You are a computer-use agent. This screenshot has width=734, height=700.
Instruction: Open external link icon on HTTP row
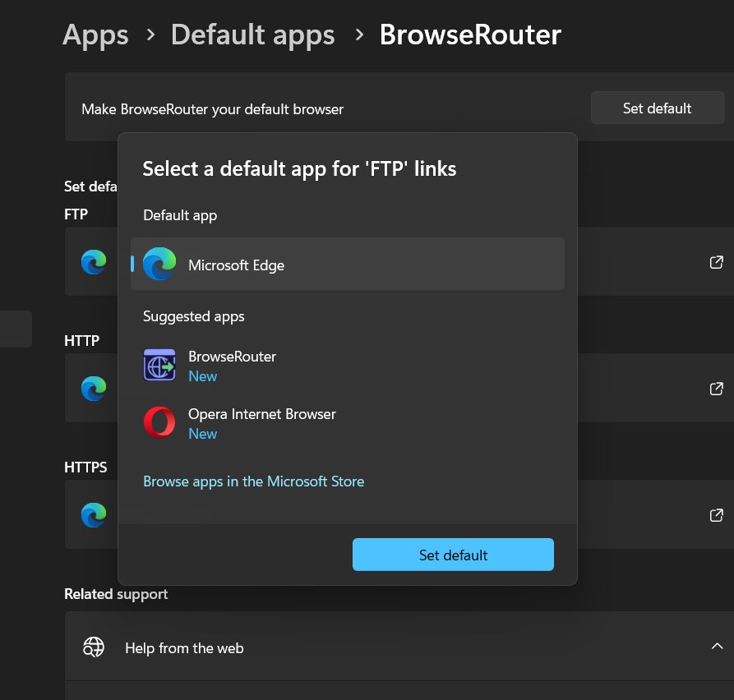click(x=716, y=389)
